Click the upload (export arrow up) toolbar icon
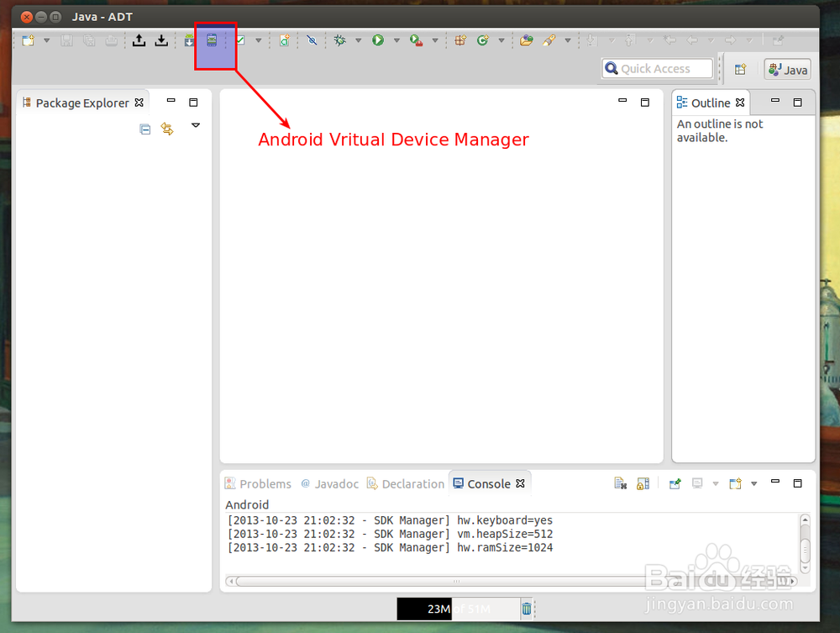Image resolution: width=840 pixels, height=633 pixels. [139, 40]
